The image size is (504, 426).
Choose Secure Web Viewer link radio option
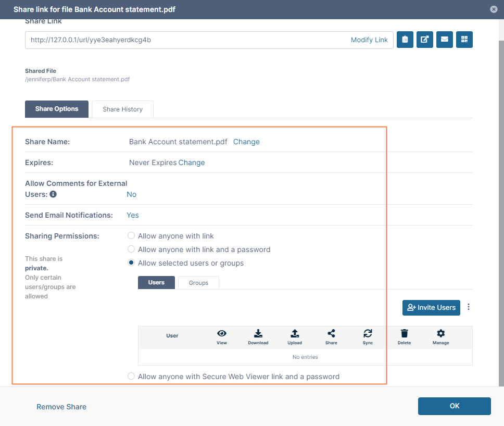click(131, 377)
